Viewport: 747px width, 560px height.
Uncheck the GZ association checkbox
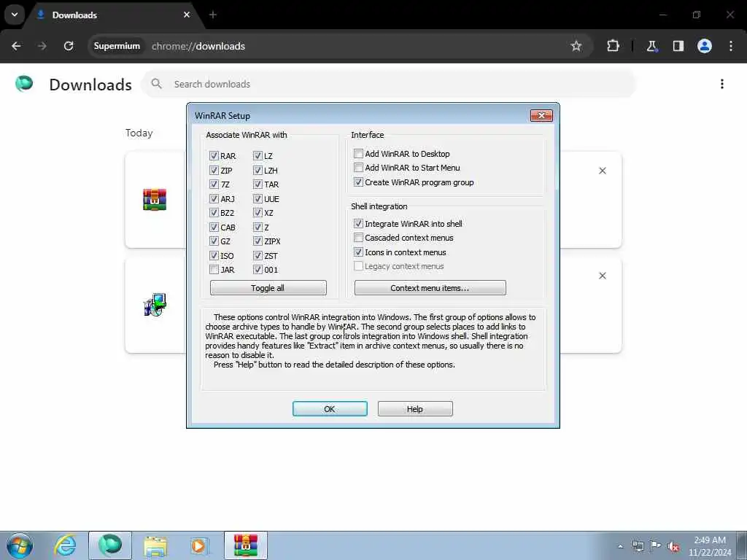coord(214,241)
